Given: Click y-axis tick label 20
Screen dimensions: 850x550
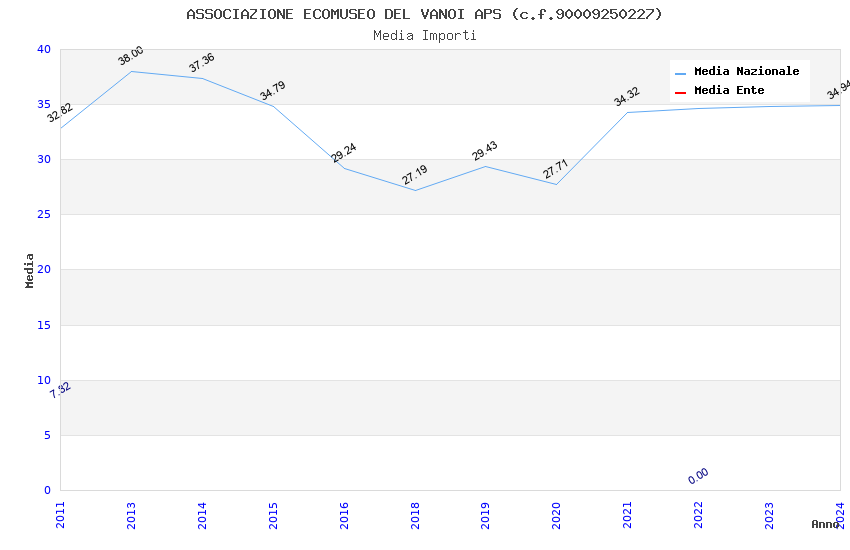Looking at the screenshot, I should click(44, 269).
